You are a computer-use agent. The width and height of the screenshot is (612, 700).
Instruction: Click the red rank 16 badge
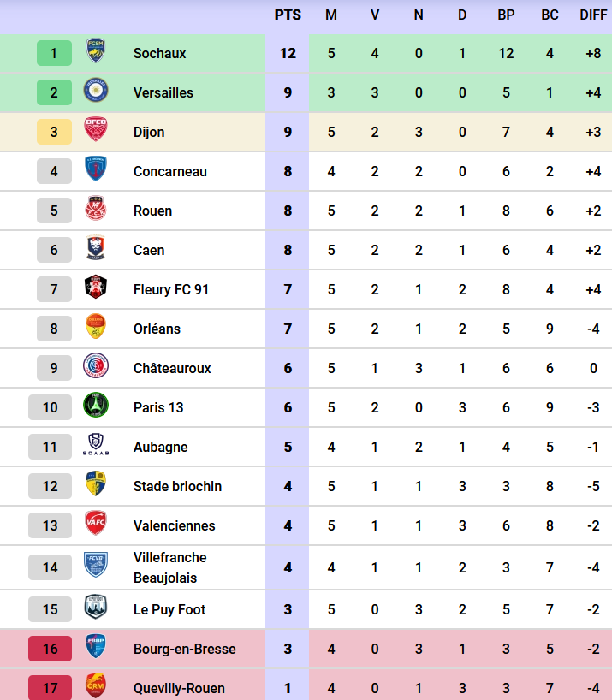point(51,649)
